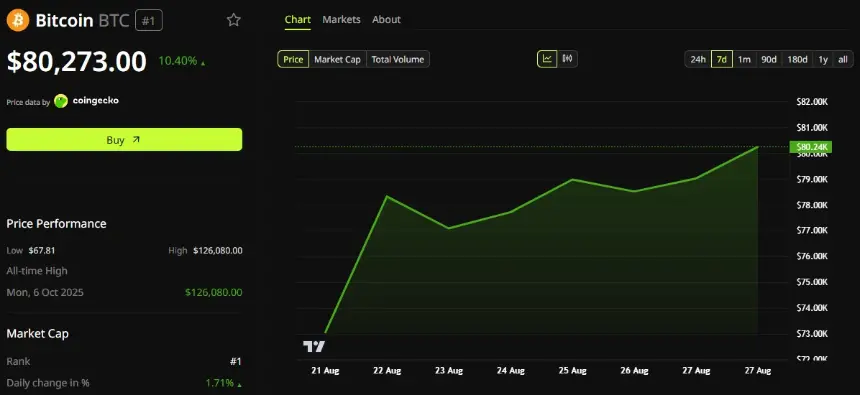Screen dimensions: 860x395
Task: Click the 25 Aug axis label
Action: tap(573, 371)
